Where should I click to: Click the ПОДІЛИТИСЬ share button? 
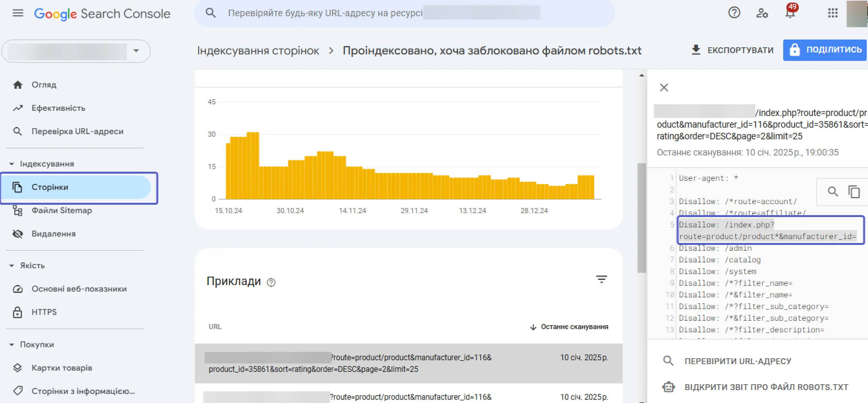click(825, 50)
